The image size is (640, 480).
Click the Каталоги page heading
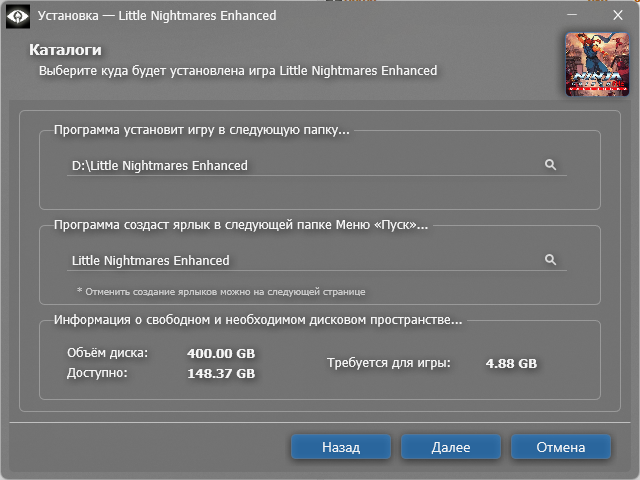tap(65, 50)
